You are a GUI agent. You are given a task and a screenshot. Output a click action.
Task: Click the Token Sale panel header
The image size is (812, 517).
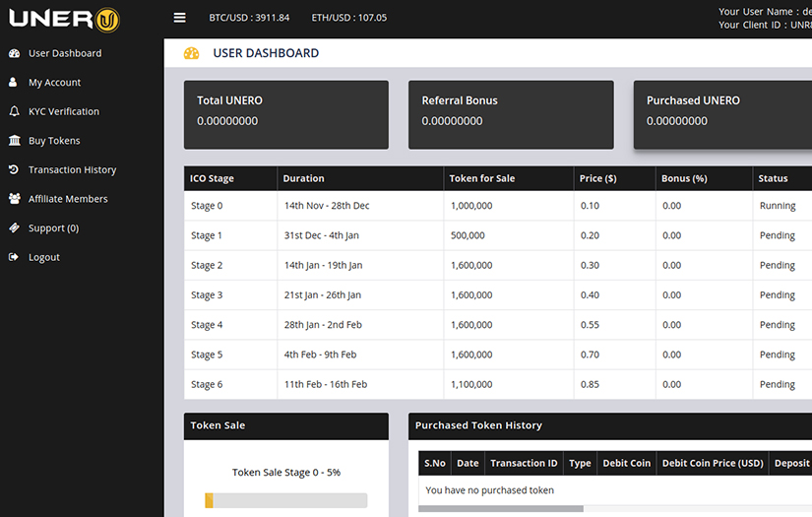(x=286, y=425)
